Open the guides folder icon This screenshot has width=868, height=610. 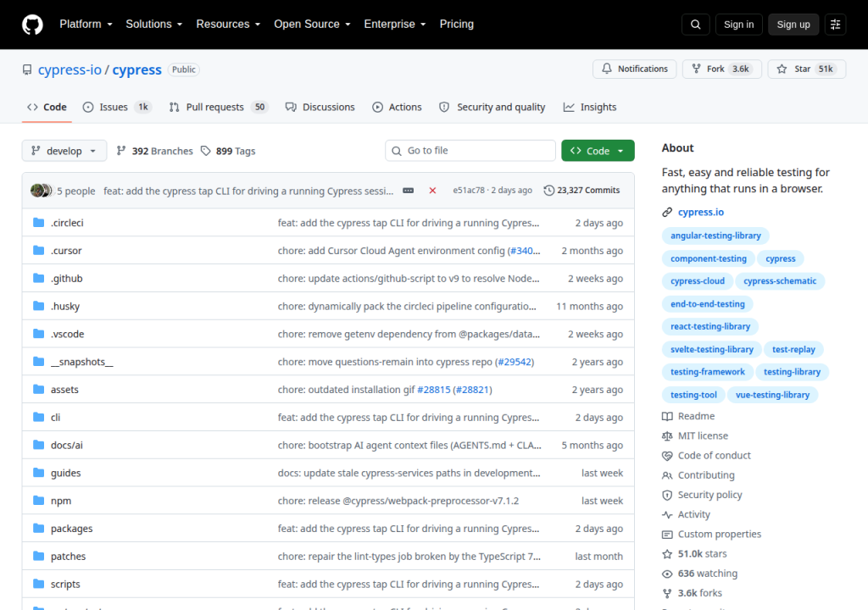point(38,472)
